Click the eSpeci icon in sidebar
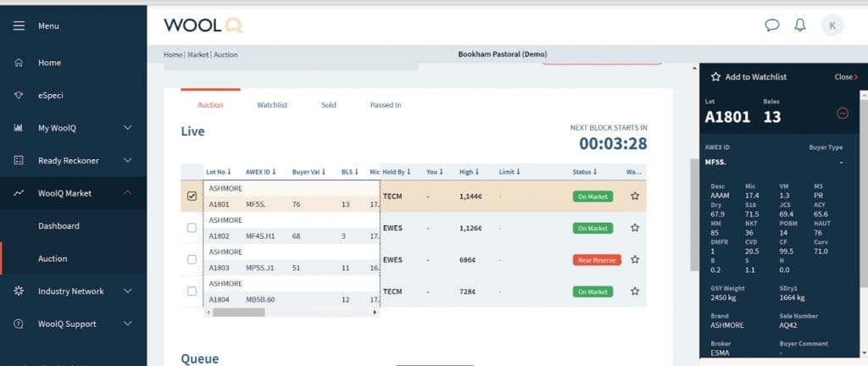This screenshot has height=366, width=868. click(19, 95)
